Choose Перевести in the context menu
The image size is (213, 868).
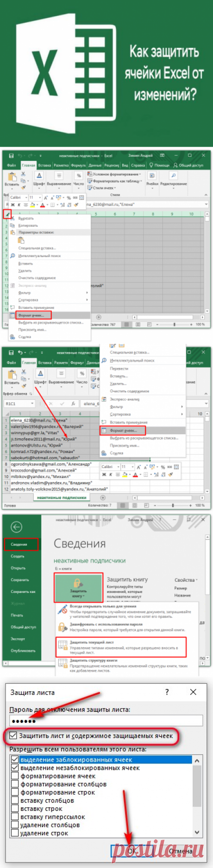pos(119,368)
